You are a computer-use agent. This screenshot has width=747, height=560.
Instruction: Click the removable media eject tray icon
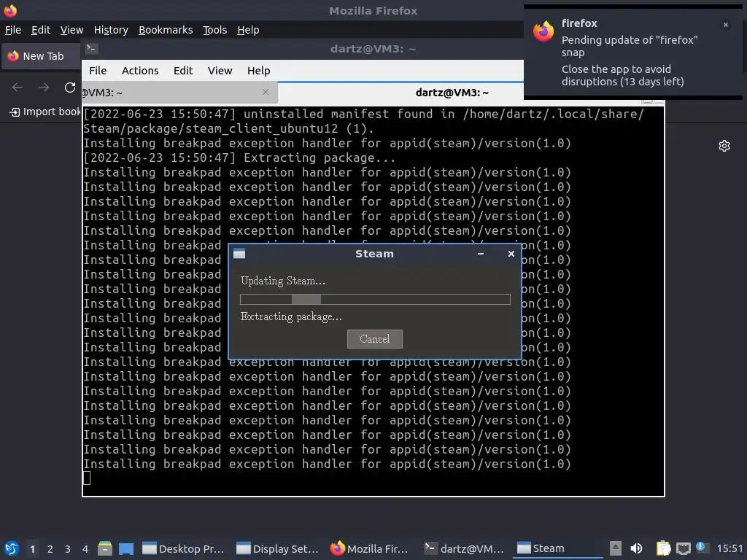point(616,548)
